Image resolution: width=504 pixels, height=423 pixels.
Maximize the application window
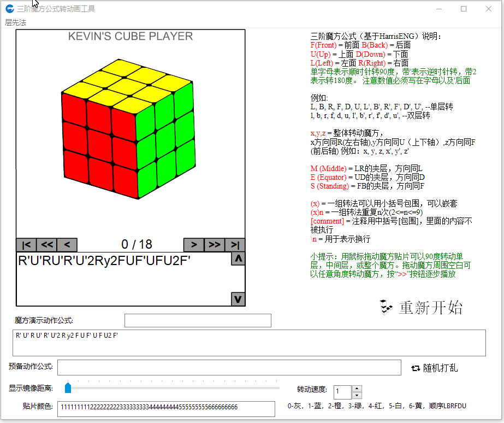point(464,9)
